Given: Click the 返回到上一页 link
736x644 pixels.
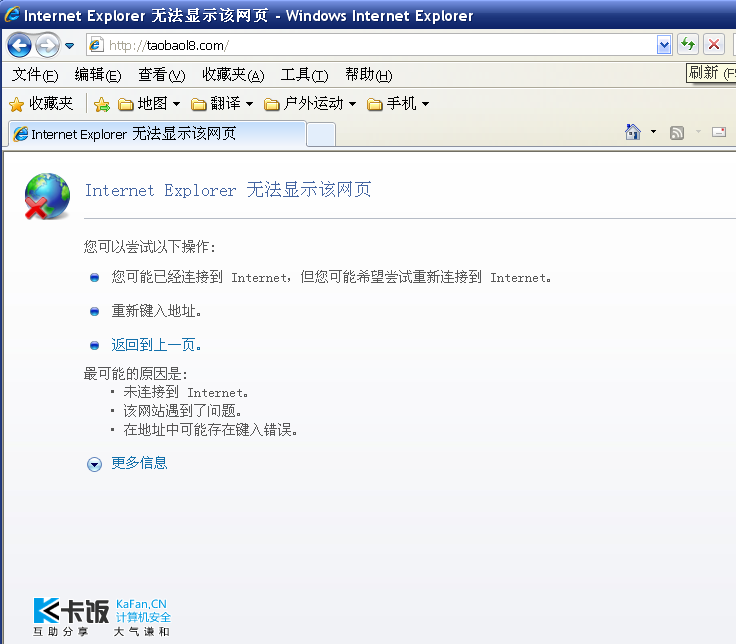Looking at the screenshot, I should coord(156,345).
